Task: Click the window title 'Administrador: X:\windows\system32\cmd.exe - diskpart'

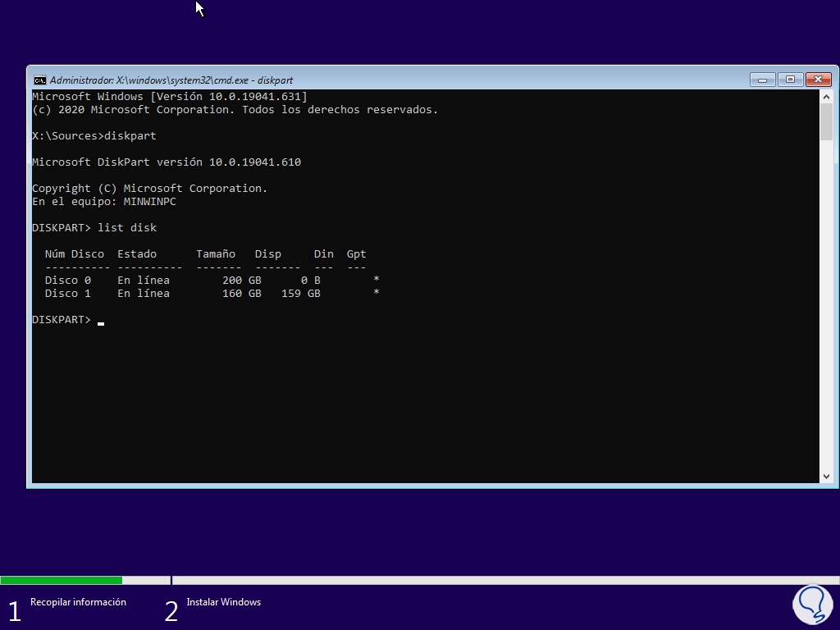Action: (171, 80)
